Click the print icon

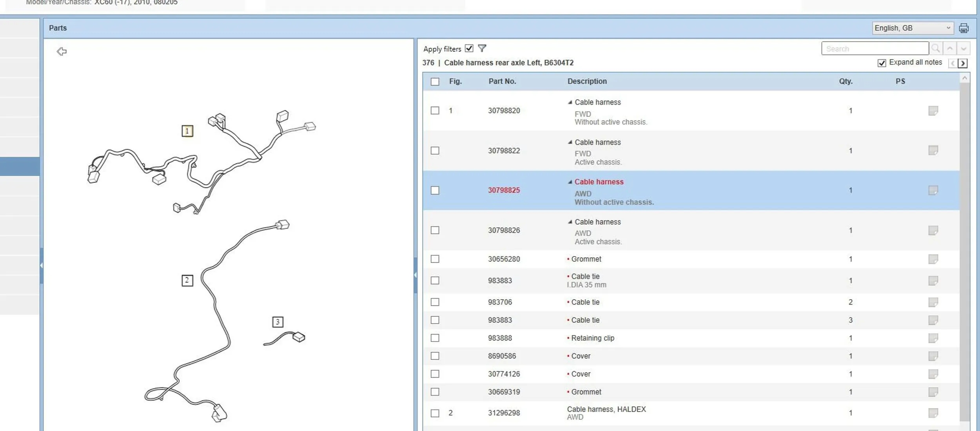(x=964, y=28)
